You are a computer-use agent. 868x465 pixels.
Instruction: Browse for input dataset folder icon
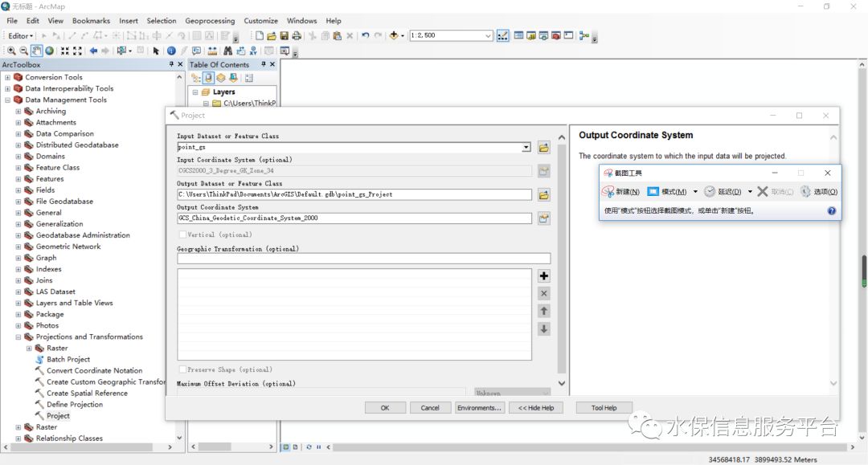pos(543,148)
